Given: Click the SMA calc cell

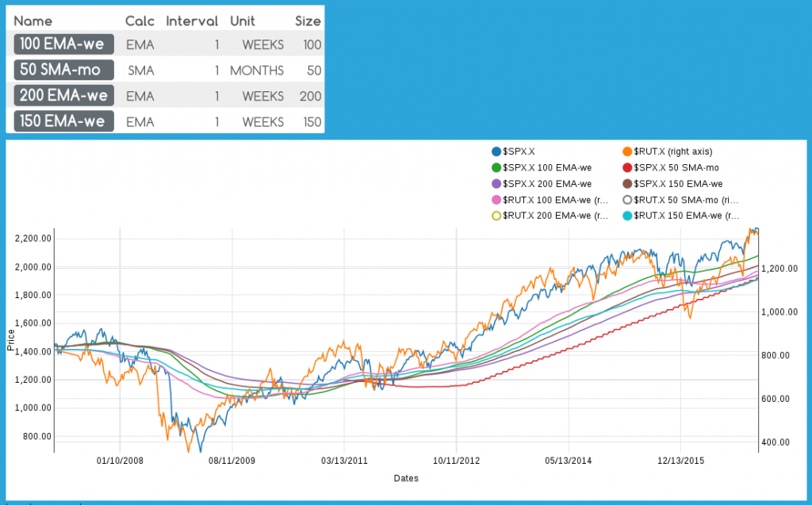Looking at the screenshot, I should [x=141, y=71].
